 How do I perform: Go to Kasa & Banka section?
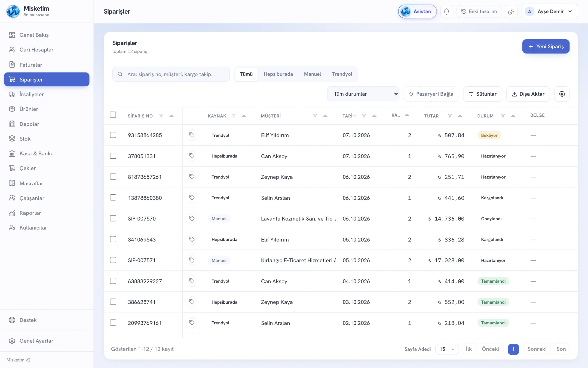[x=47, y=153]
